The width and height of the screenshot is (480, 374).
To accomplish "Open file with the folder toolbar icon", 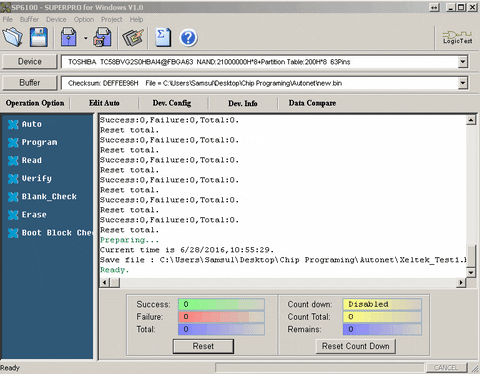I will pyautogui.click(x=13, y=37).
